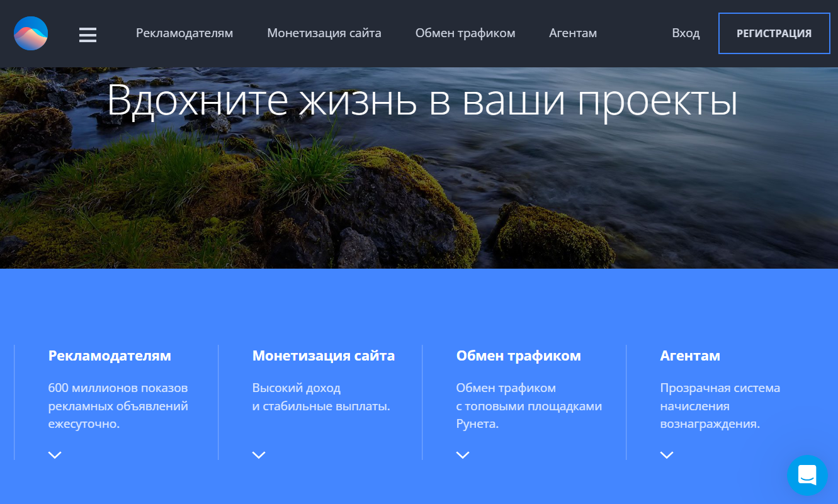
Task: Open Обмен трафиком in the top navigation
Action: pos(465,33)
